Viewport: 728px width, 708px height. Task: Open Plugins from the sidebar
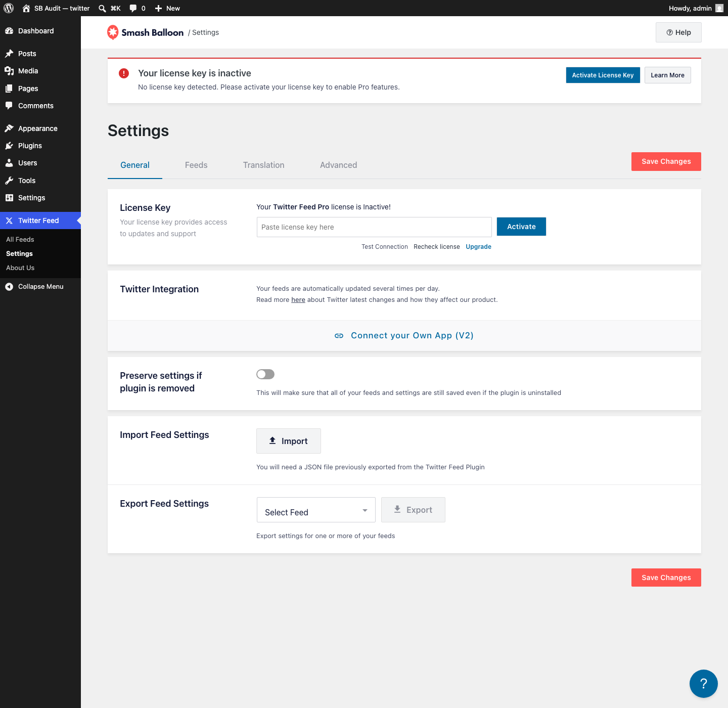point(30,146)
